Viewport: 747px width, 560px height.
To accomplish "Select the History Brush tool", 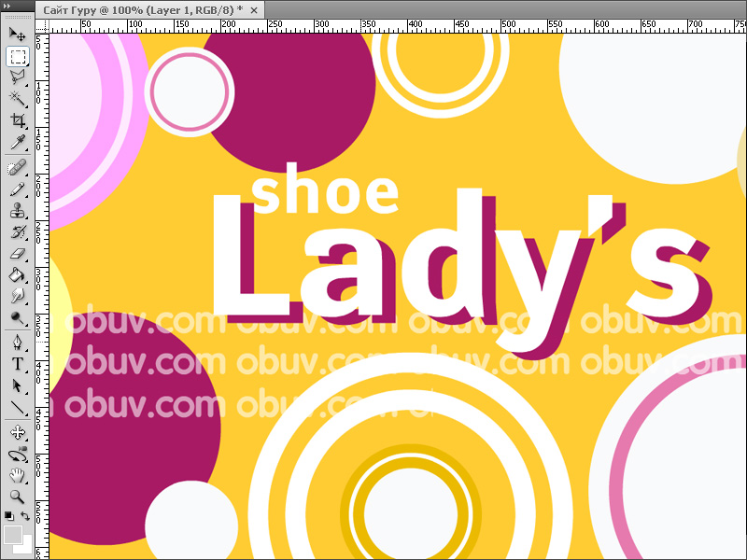I will [x=17, y=231].
